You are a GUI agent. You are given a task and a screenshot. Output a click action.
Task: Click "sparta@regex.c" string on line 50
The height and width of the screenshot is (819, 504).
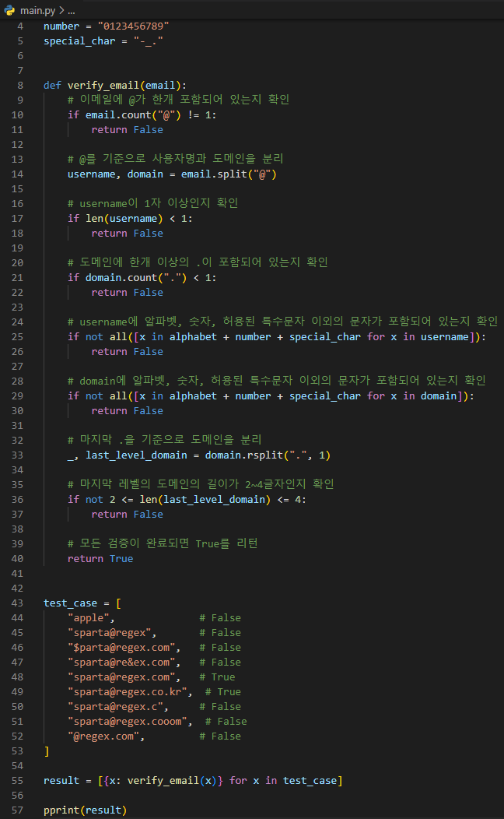coord(115,707)
